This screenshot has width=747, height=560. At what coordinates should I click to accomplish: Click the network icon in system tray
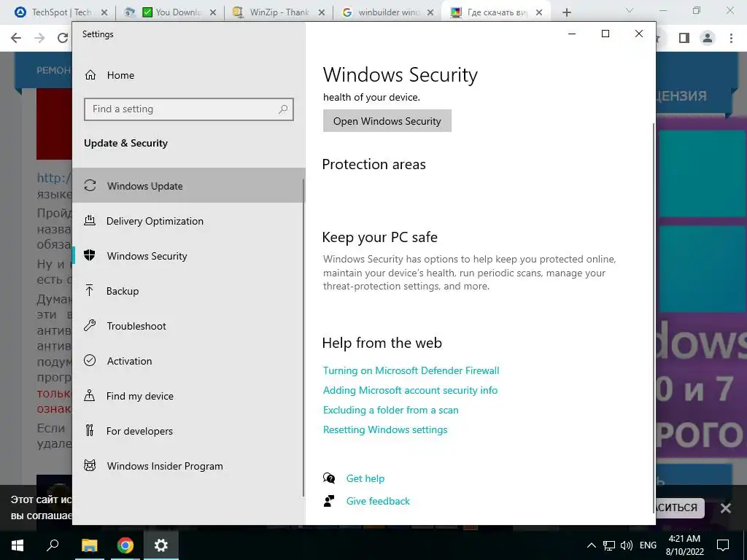pyautogui.click(x=609, y=545)
